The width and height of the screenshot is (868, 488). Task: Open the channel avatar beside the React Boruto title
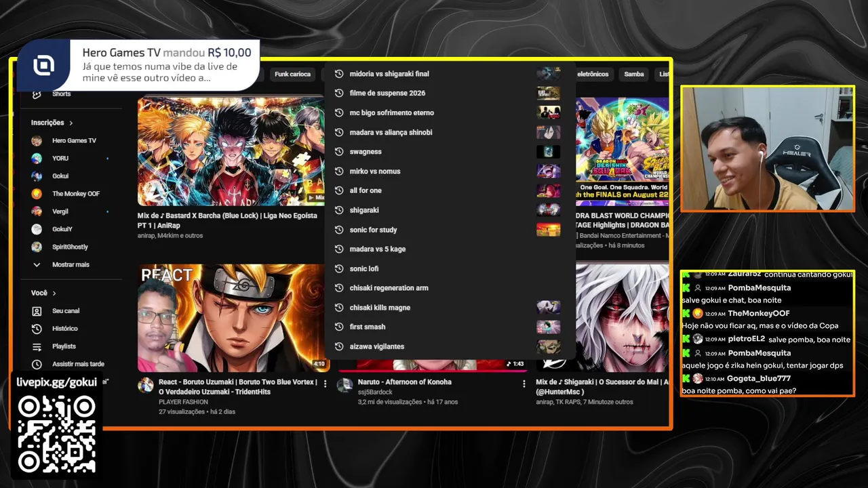(x=146, y=386)
